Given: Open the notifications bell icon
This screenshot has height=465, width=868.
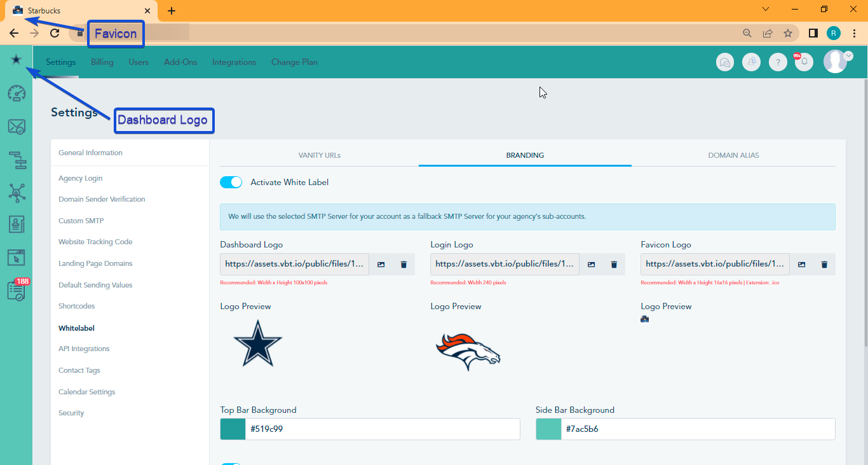Looking at the screenshot, I should [x=804, y=62].
